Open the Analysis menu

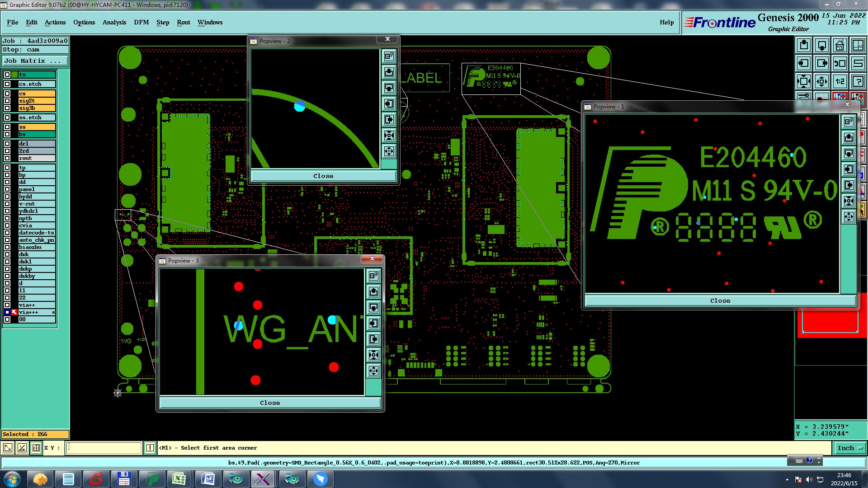pyautogui.click(x=114, y=22)
